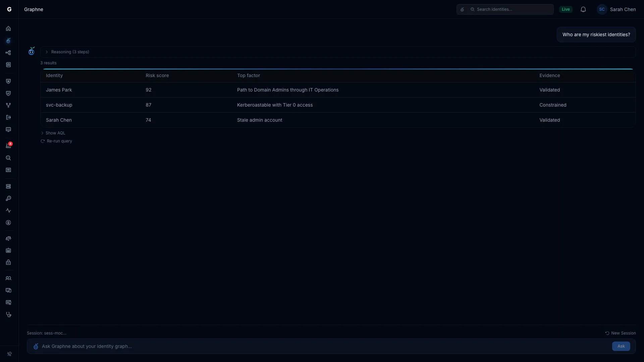Open the shield star icon in sidebar
This screenshot has height=362, width=644.
8,81
